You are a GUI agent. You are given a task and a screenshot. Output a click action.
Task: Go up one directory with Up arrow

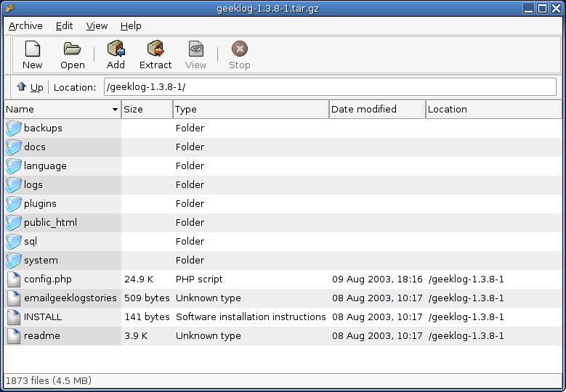coord(22,86)
